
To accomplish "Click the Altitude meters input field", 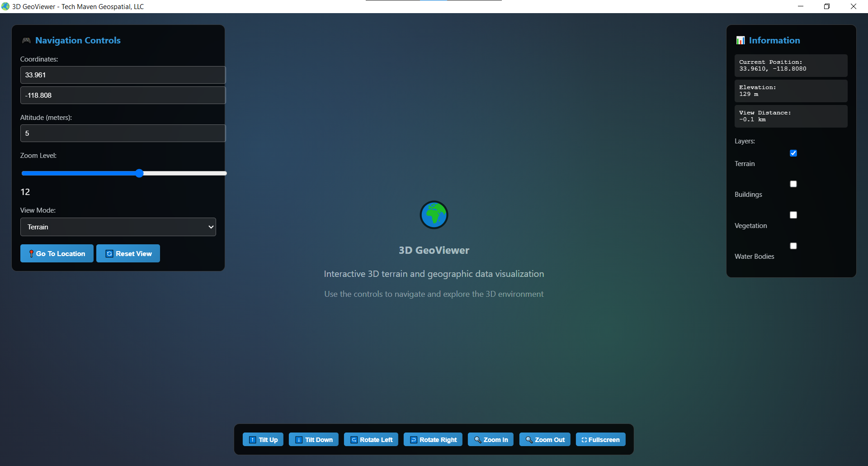I will pyautogui.click(x=123, y=133).
